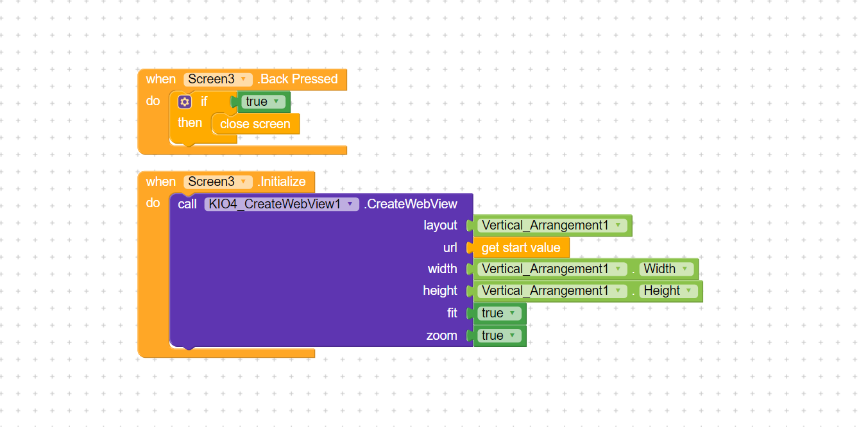Click the fit parameter label
The width and height of the screenshot is (868, 427).
(x=452, y=314)
